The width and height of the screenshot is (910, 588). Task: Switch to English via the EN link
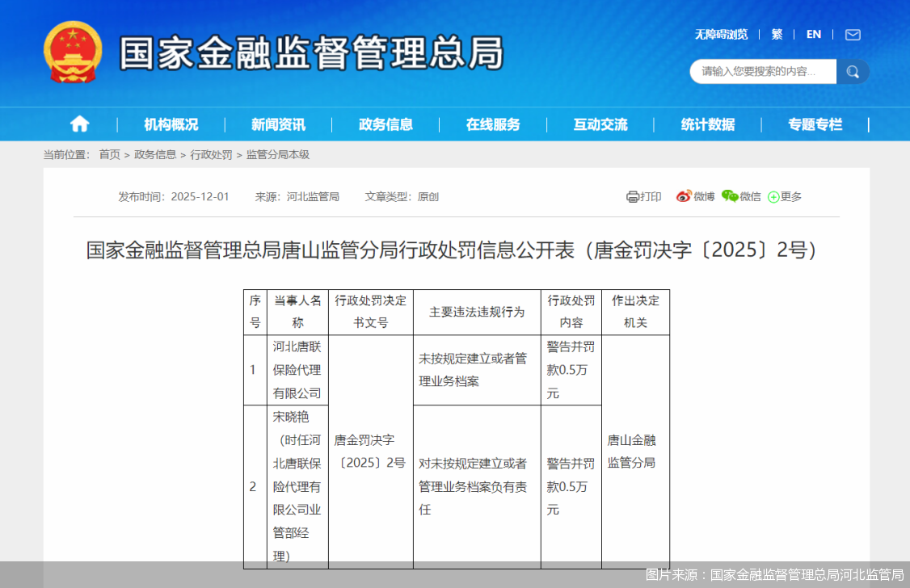click(813, 34)
